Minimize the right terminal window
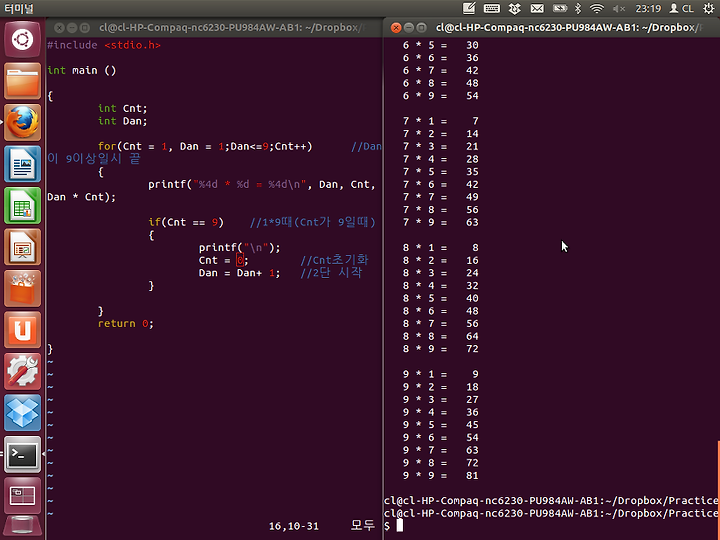Viewport: 720px width, 540px height. (409, 28)
